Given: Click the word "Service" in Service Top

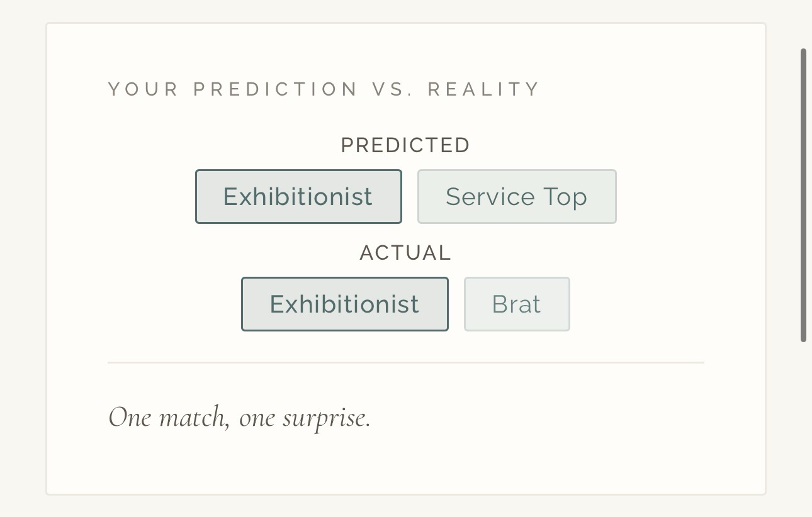Looking at the screenshot, I should point(490,197).
